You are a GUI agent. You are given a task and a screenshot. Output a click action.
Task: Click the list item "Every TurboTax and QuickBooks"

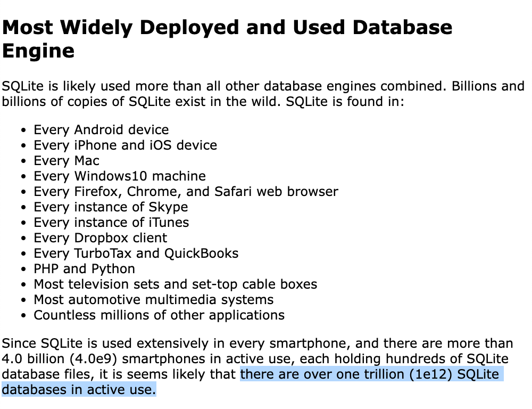pyautogui.click(x=136, y=253)
